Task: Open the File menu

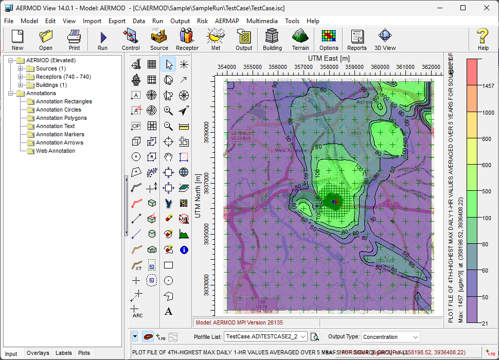Action: coord(9,21)
